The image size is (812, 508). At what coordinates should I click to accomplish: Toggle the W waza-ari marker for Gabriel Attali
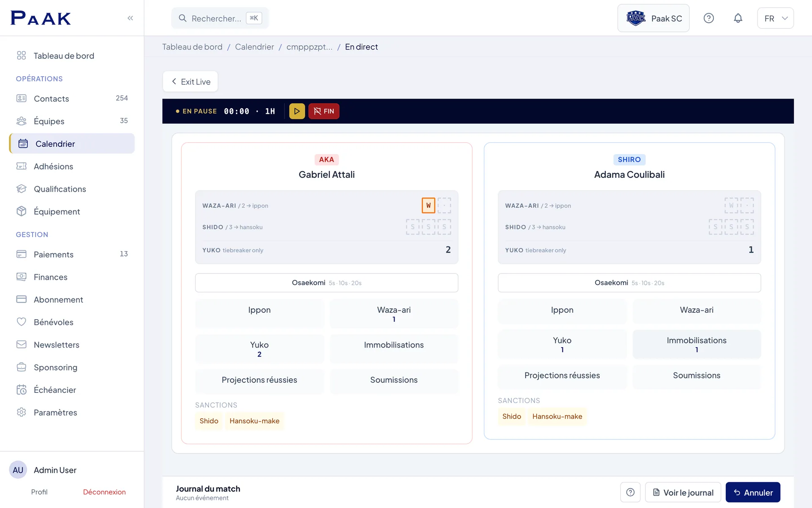(x=428, y=205)
